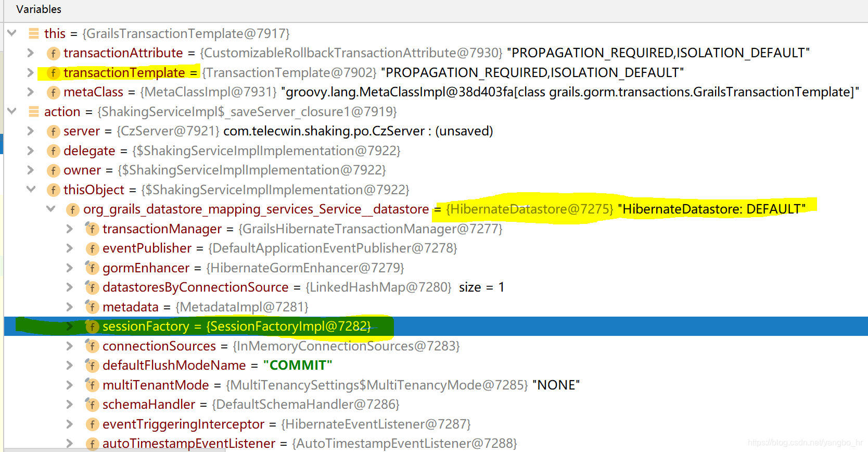Select the Variables panel tab
This screenshot has height=452, width=868.
point(39,9)
